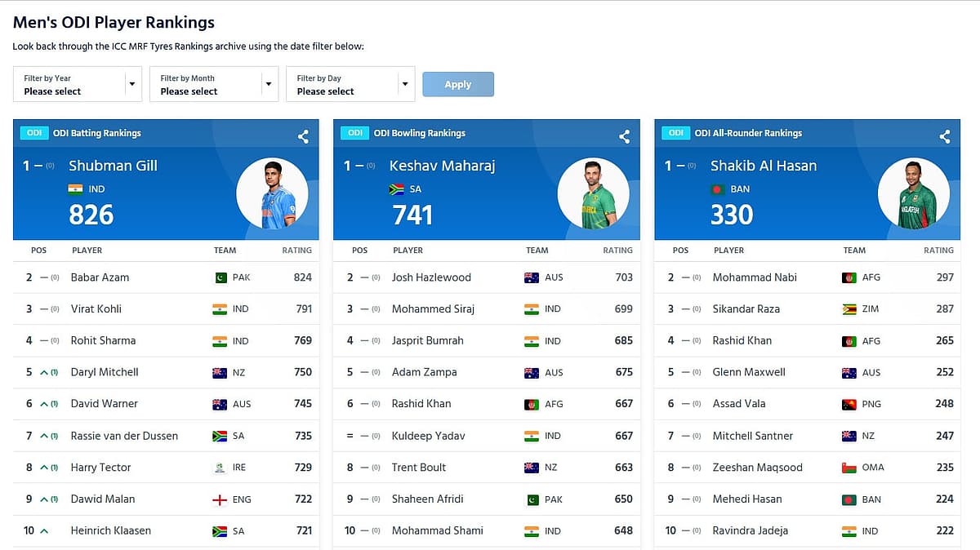
Task: Click Shubman Gill's name in the batting header
Action: [x=113, y=166]
